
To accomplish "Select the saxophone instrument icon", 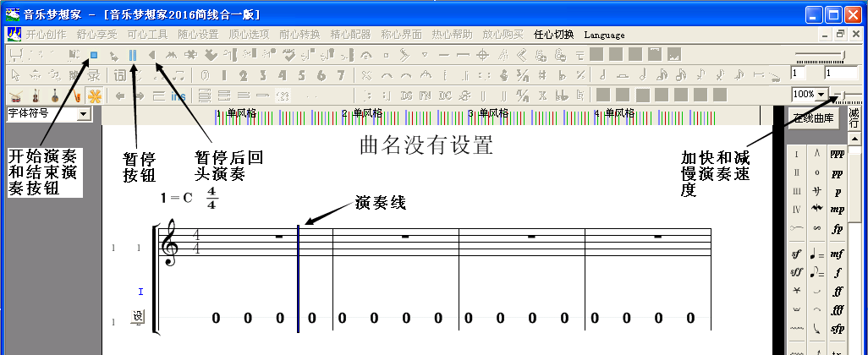I will [76, 96].
